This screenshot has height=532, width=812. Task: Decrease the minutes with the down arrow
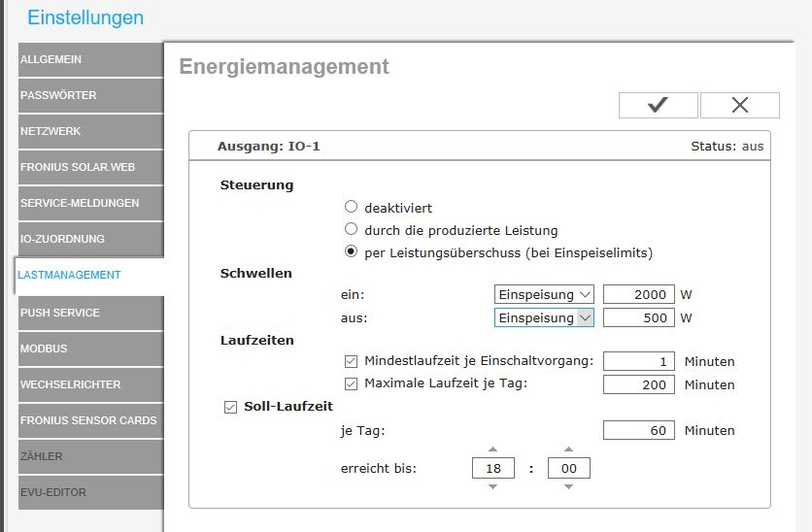point(568,486)
